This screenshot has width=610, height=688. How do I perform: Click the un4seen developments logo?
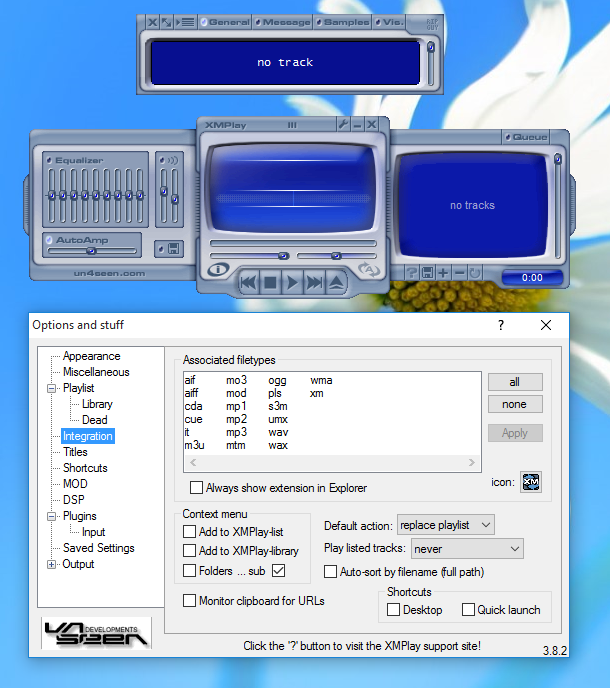coord(96,634)
